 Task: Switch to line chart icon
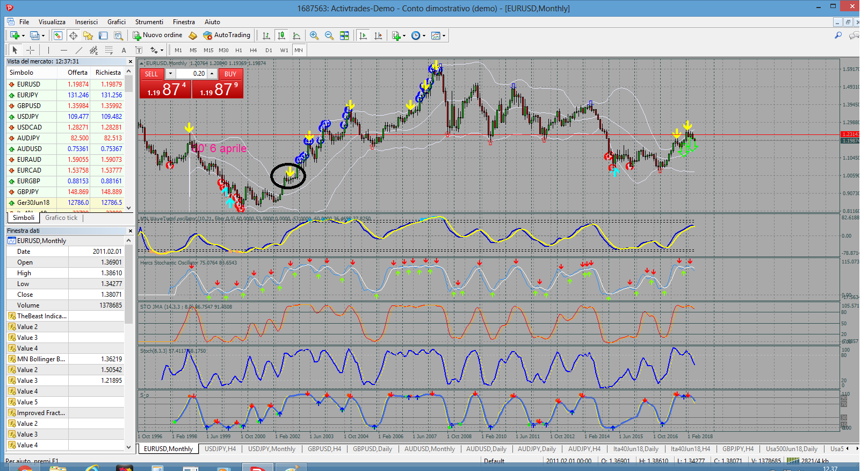[296, 35]
